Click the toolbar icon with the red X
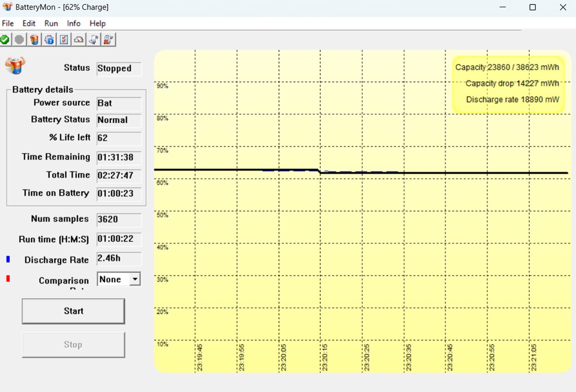The height and width of the screenshot is (392, 576). pyautogui.click(x=108, y=40)
